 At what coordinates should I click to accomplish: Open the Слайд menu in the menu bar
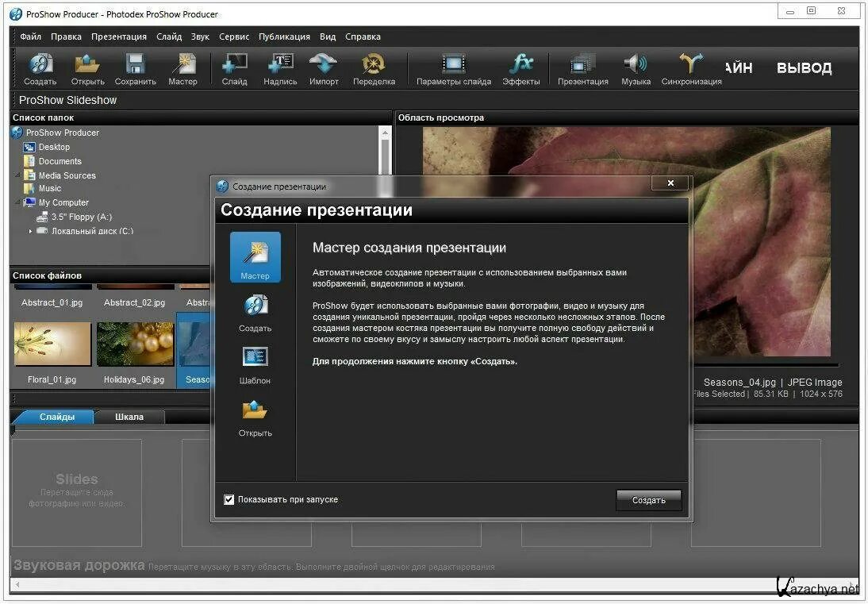click(169, 37)
